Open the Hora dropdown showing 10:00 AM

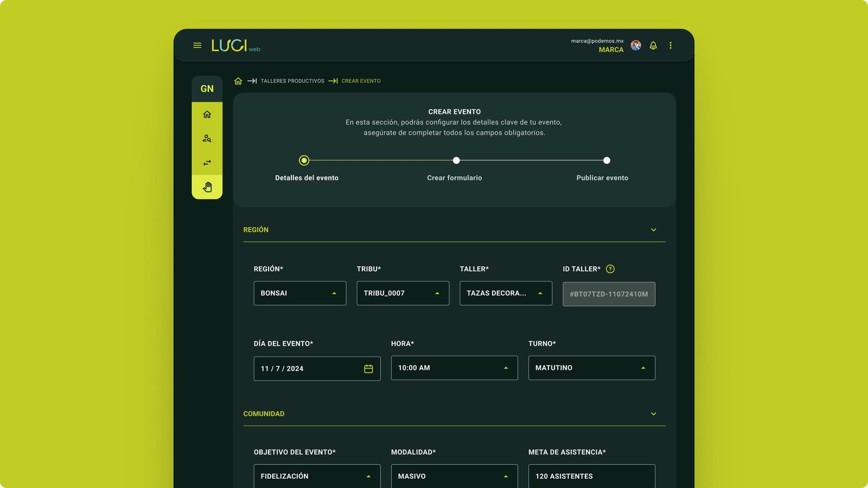(455, 368)
